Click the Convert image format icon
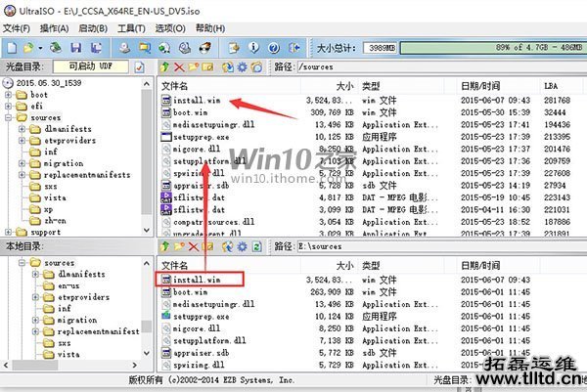 145,48
